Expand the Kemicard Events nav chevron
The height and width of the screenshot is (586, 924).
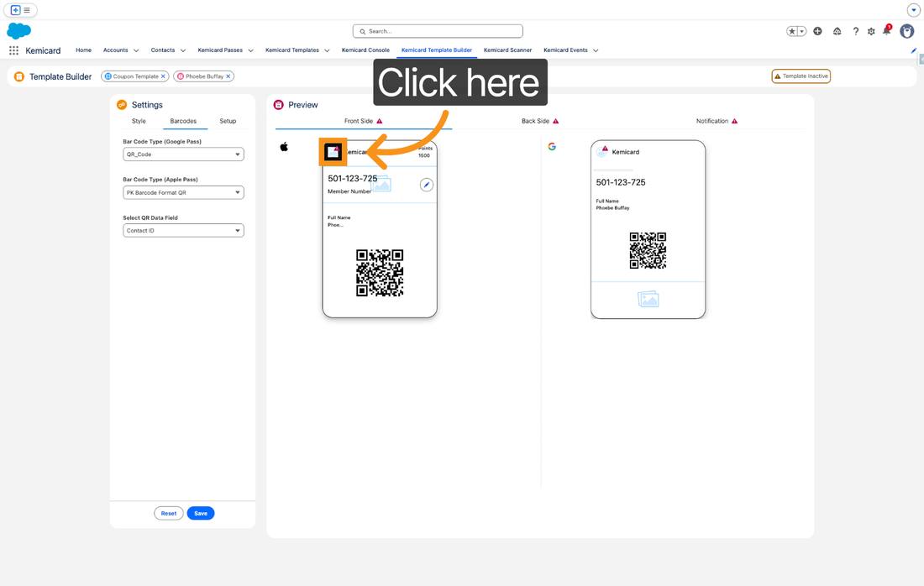point(596,50)
